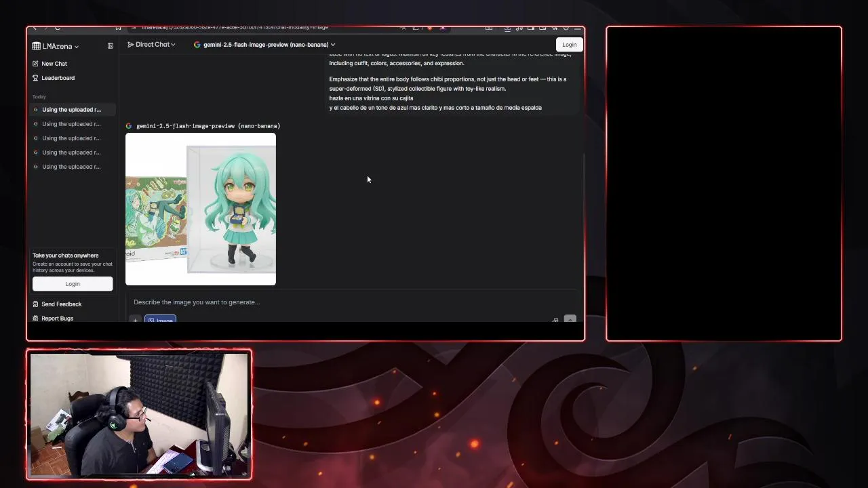
Task: Click the prompt line starting 'y el cabello de un tono'
Action: pyautogui.click(x=435, y=108)
